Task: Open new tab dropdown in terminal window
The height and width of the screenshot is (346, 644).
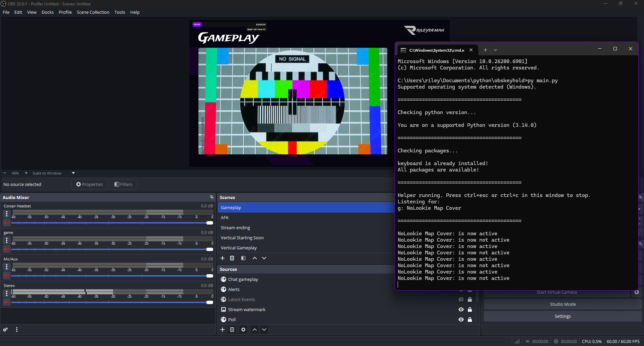Action: pos(495,50)
